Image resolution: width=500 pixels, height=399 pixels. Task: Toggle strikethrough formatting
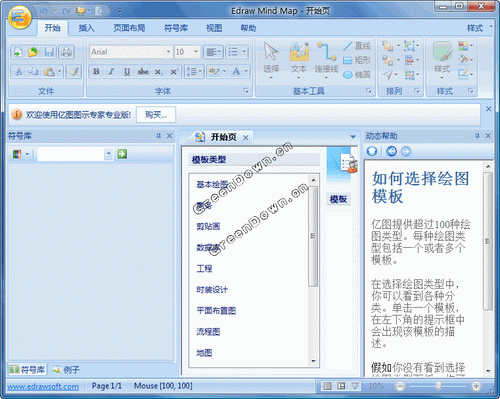(x=143, y=72)
